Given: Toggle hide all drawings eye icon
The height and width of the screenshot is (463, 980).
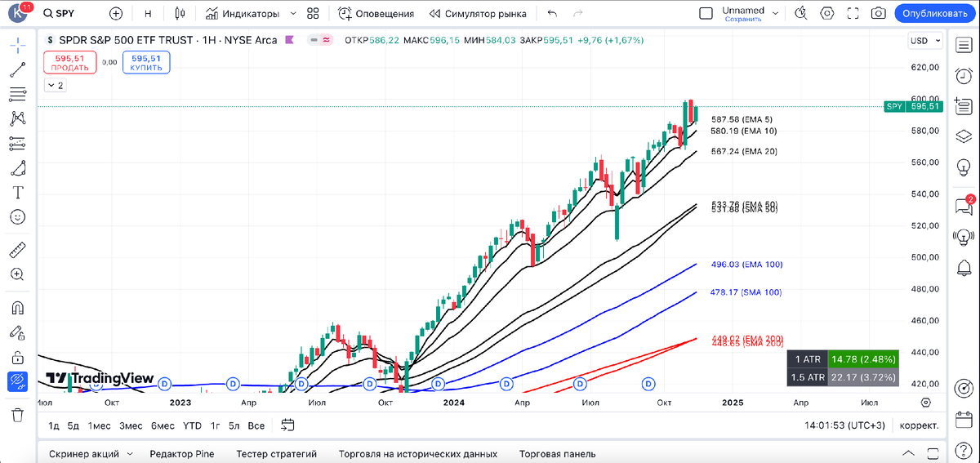Looking at the screenshot, I should click(17, 381).
